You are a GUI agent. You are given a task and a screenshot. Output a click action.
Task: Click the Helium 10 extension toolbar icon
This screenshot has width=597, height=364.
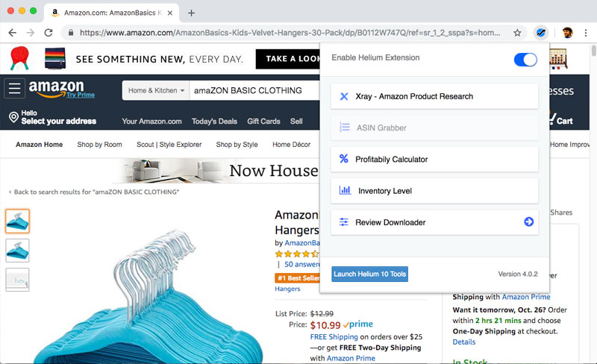(x=541, y=33)
